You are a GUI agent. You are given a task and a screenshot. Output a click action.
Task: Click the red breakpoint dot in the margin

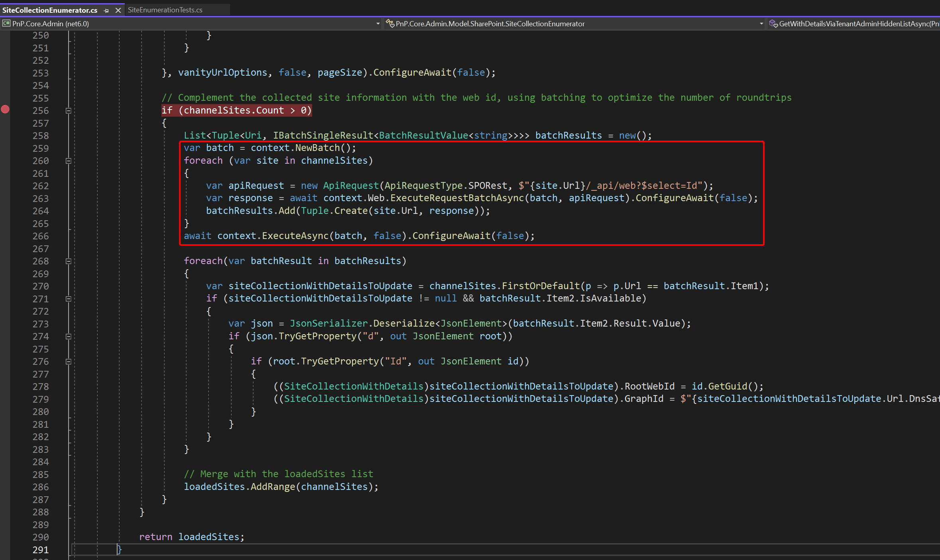click(x=5, y=109)
